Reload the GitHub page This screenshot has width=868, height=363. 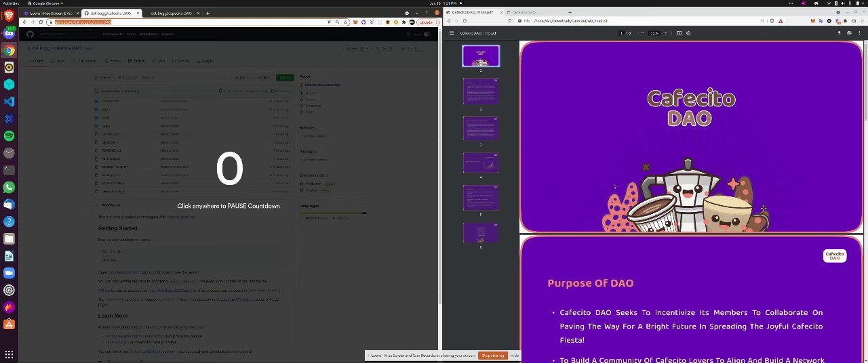41,22
